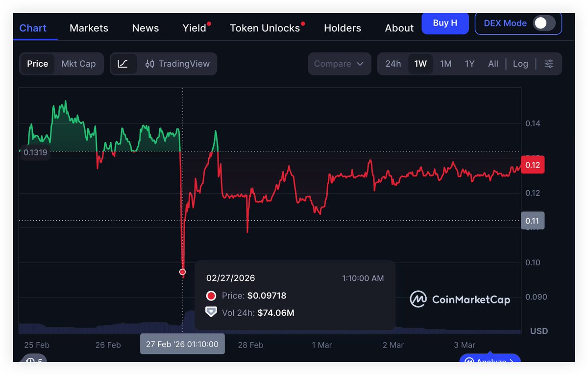Screen dimensions: 588x375
Task: Switch to the Chart tab
Action: (33, 28)
